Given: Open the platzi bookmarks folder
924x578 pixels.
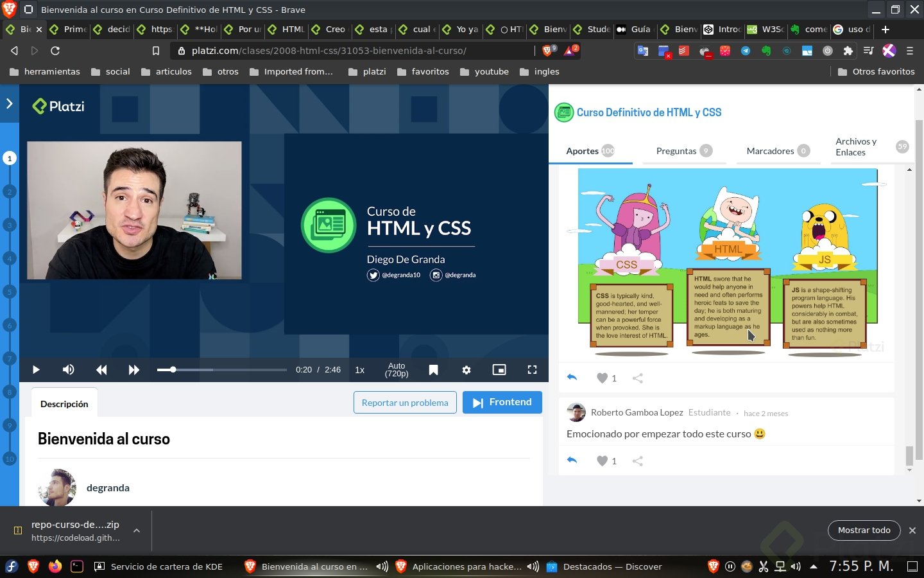Looking at the screenshot, I should tap(367, 72).
